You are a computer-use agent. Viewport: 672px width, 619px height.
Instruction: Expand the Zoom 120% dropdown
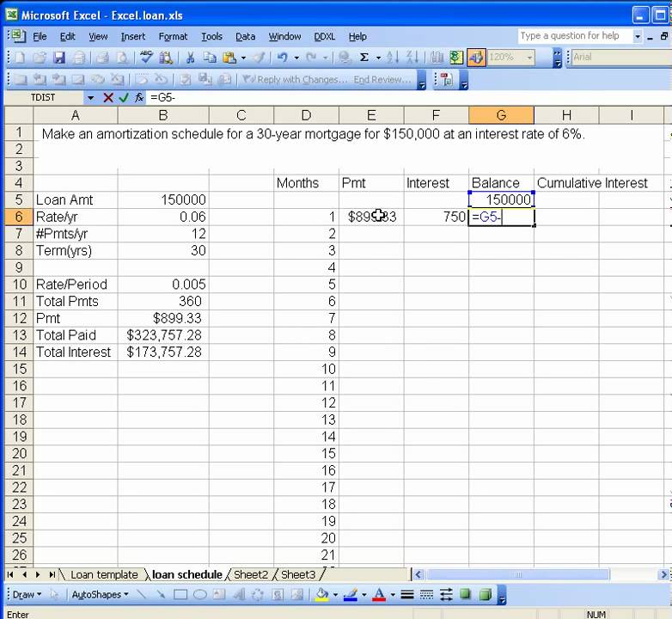[x=529, y=58]
